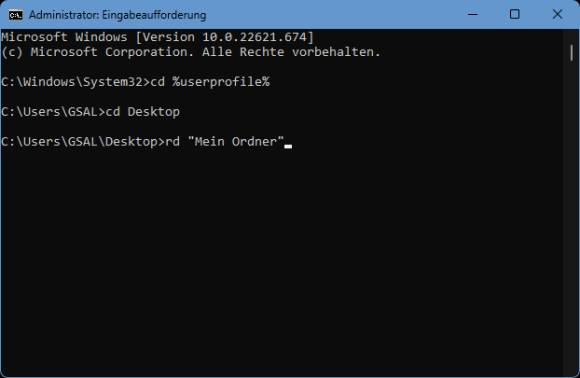This screenshot has height=378, width=580.
Task: Click the 'C:\Users\GSAL\Desktop>' prompt
Action: [83, 142]
